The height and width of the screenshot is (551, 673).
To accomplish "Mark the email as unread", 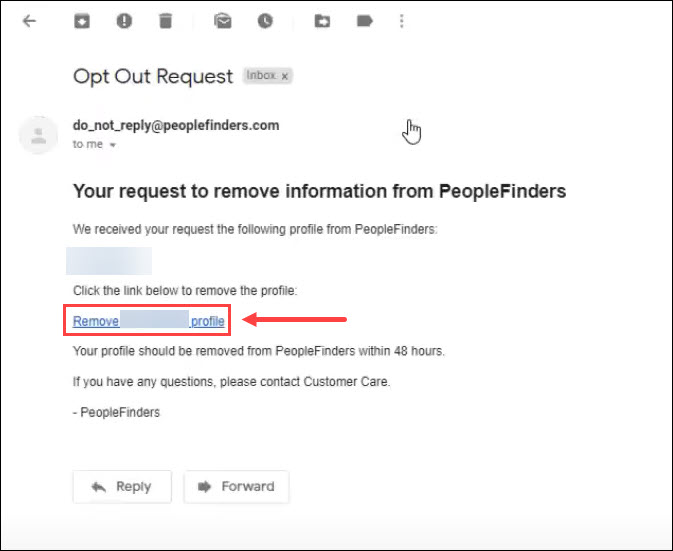I will pos(223,21).
